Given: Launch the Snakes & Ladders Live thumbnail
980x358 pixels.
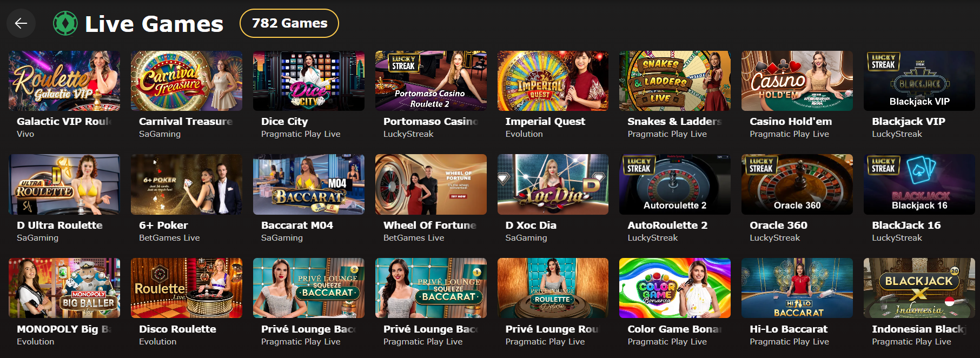Looking at the screenshot, I should click(675, 81).
